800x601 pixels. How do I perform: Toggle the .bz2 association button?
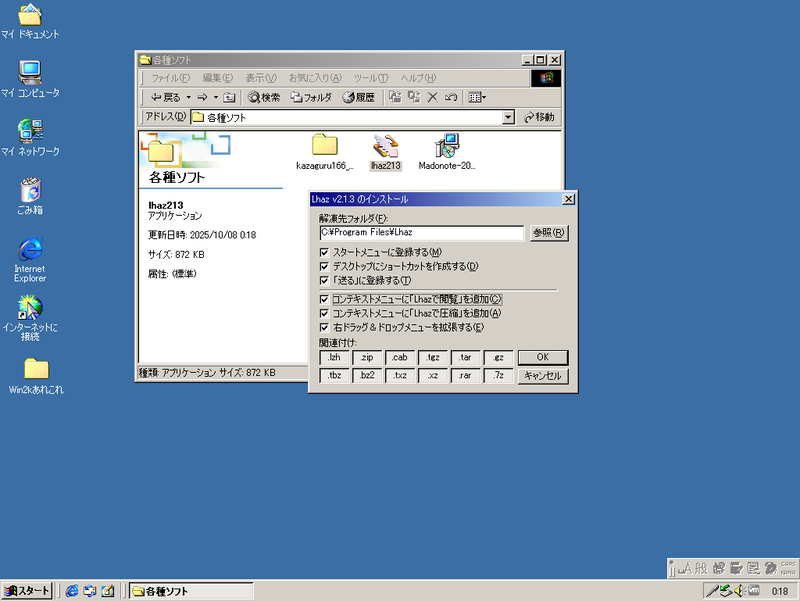[x=367, y=376]
